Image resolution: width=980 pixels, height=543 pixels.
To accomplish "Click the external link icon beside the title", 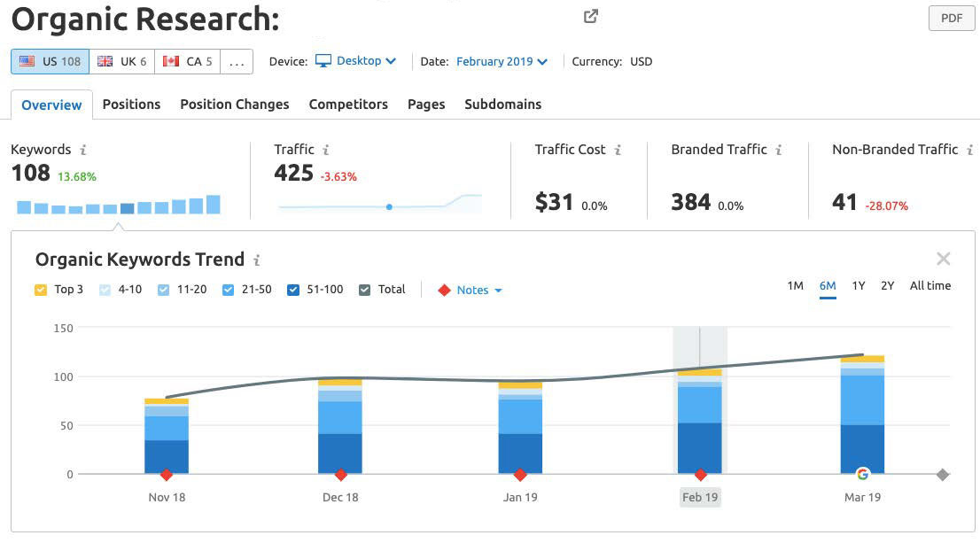I will [591, 16].
